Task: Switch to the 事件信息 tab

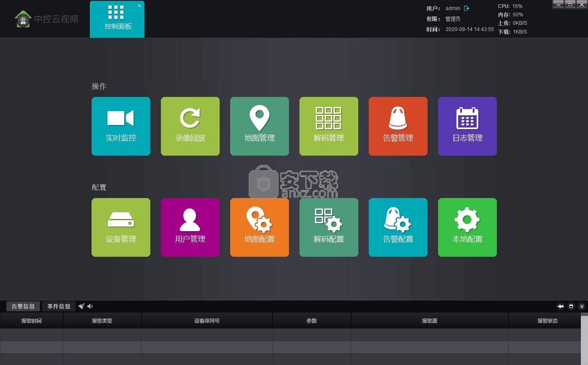Action: pyautogui.click(x=59, y=306)
